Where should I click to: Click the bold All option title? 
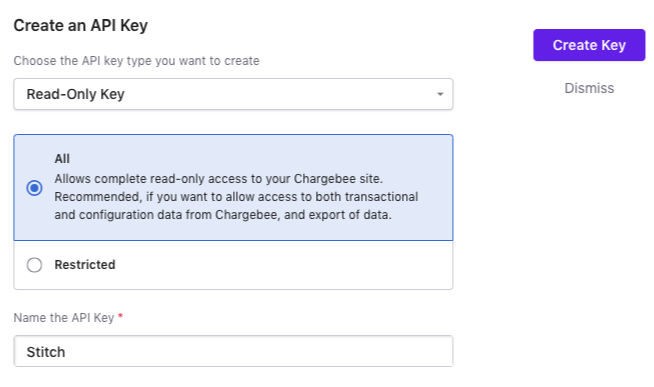(x=62, y=158)
